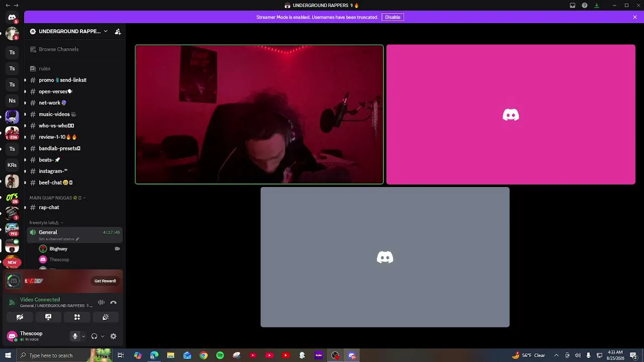Open headphone output options arrow
644x362 pixels.
tap(102, 336)
